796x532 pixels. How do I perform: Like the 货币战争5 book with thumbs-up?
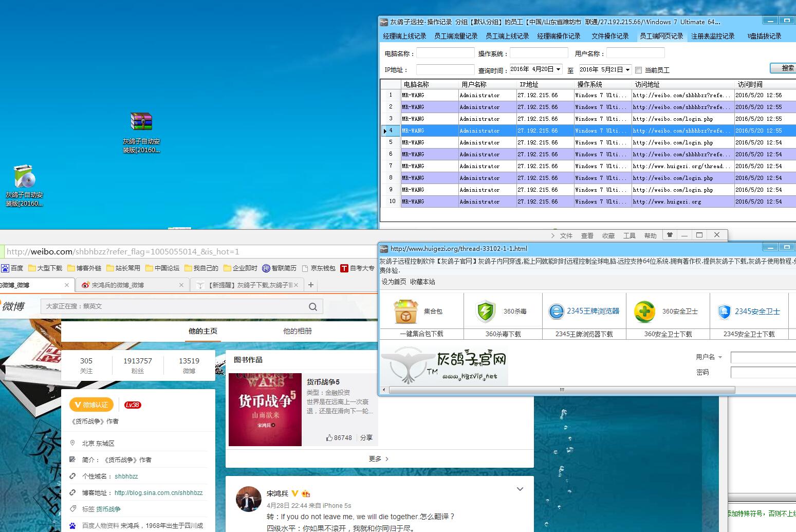[329, 438]
